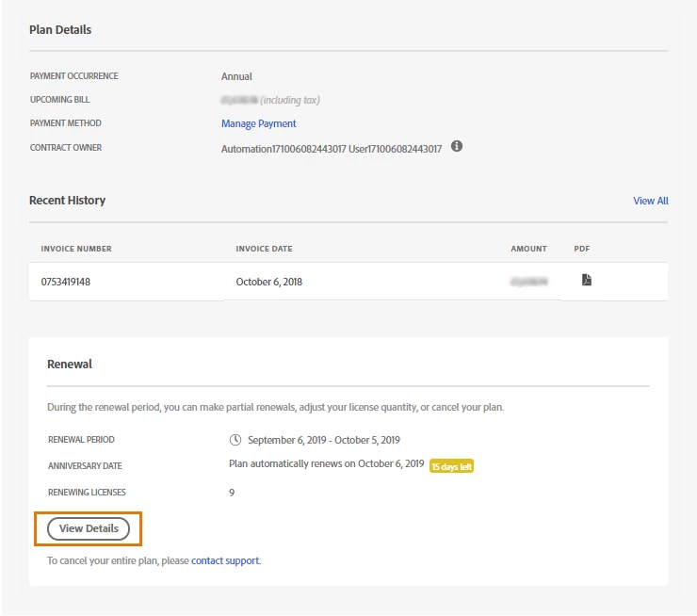Image resolution: width=697 pixels, height=616 pixels.
Task: Open View All recent history
Action: 650,201
